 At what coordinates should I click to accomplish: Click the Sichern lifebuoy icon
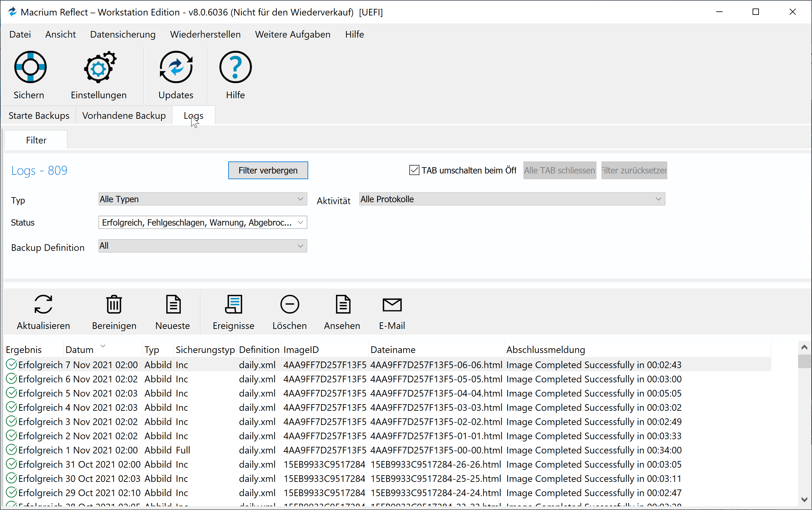click(30, 67)
